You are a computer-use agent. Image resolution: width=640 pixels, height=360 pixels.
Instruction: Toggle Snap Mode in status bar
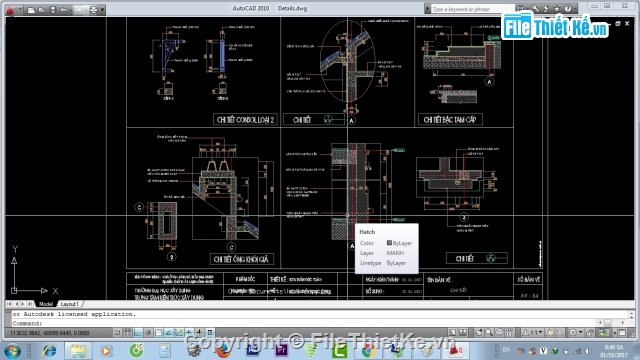point(118,333)
